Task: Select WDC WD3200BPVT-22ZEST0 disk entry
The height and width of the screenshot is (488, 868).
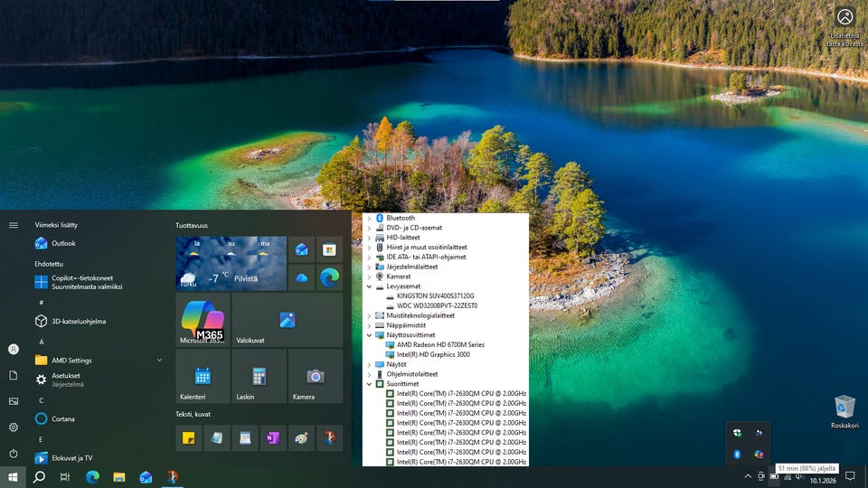Action: coord(437,306)
